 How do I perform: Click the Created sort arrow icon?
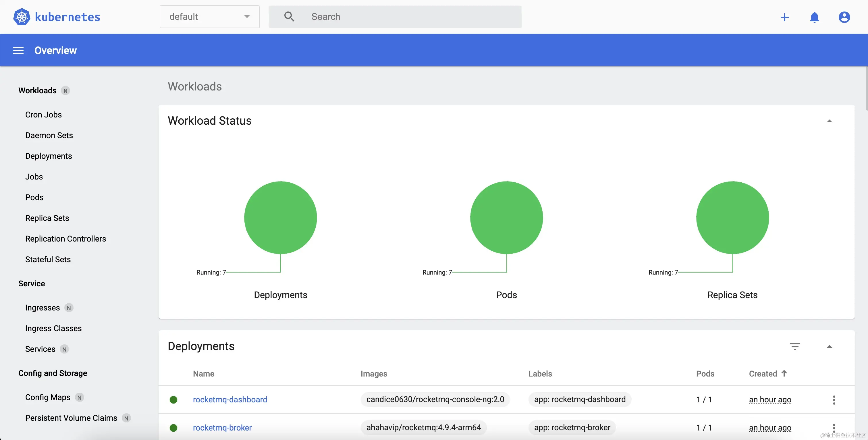coord(784,373)
